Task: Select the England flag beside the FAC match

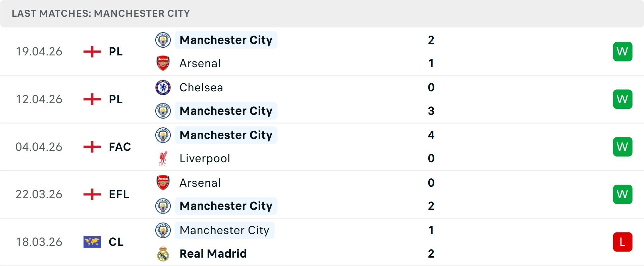Action: pyautogui.click(x=91, y=147)
